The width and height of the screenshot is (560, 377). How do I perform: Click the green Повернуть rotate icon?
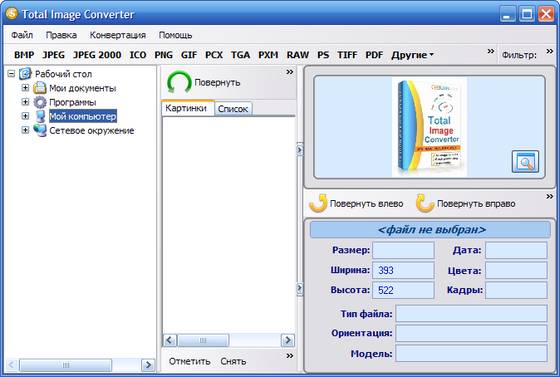[x=179, y=82]
